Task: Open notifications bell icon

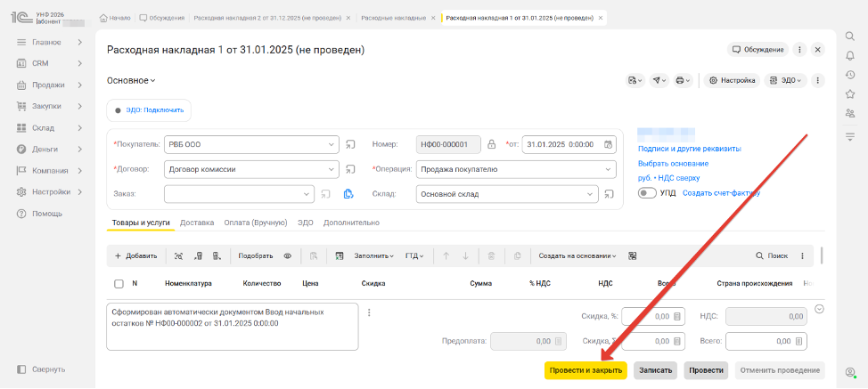Action: point(849,56)
